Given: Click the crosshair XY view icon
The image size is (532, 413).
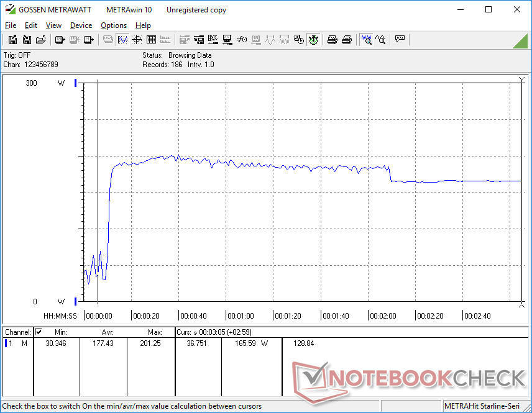Looking at the screenshot, I should coord(137,40).
